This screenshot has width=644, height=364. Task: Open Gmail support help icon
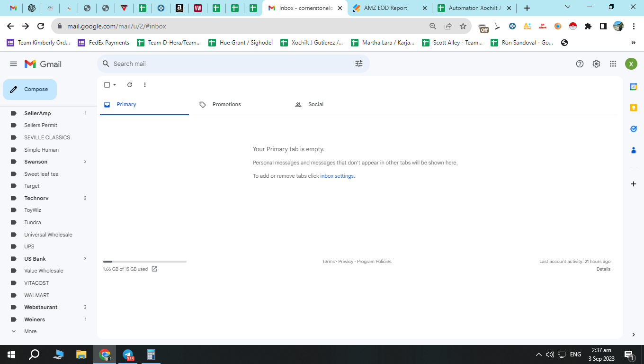click(x=580, y=64)
